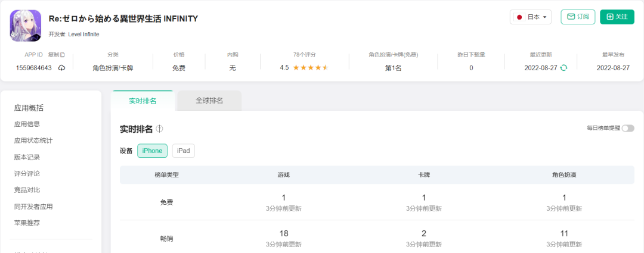Follow the app with 关注 button
Screen dimensions: 644x253
coord(617,17)
